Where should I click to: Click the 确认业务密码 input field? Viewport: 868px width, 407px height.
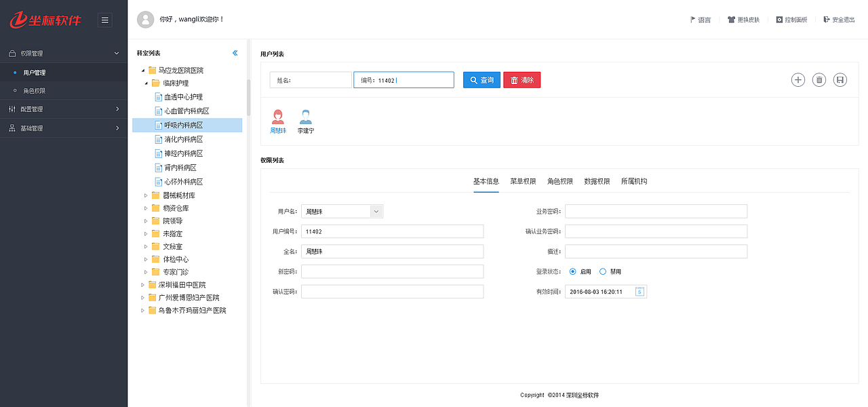[x=656, y=231]
